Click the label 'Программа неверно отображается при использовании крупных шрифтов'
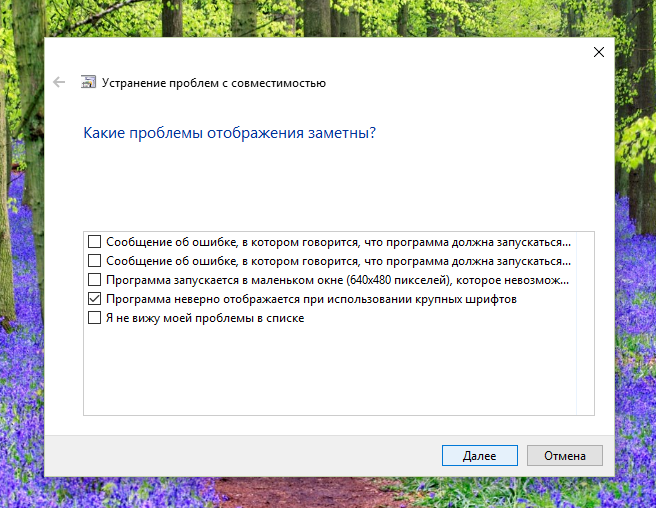 (x=310, y=299)
